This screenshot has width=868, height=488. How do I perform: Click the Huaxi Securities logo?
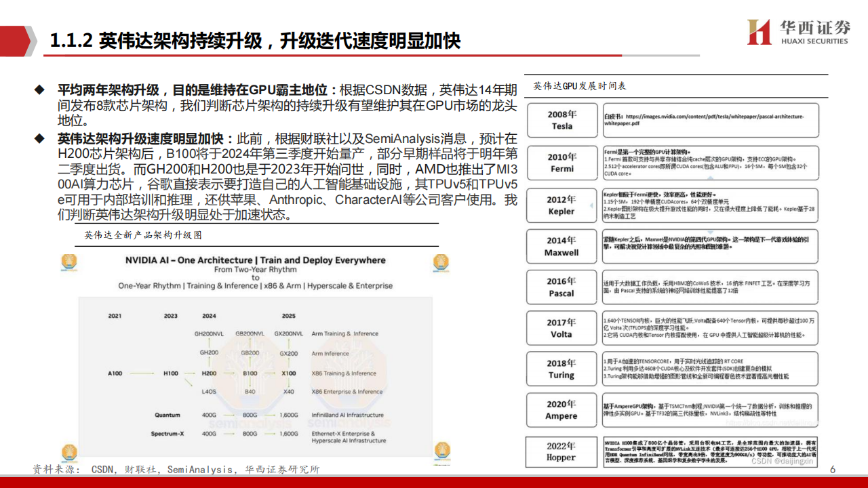[799, 32]
